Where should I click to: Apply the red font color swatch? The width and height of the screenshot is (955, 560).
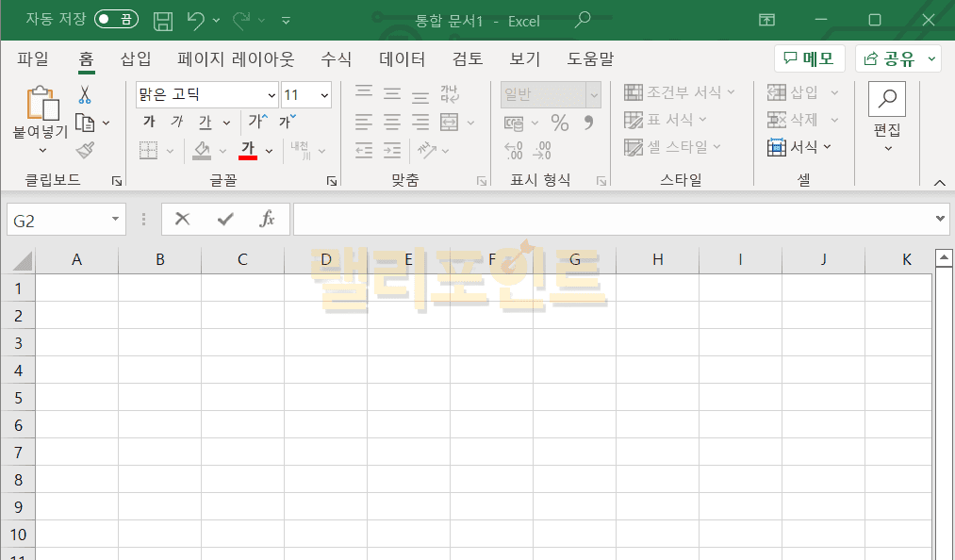(x=248, y=150)
